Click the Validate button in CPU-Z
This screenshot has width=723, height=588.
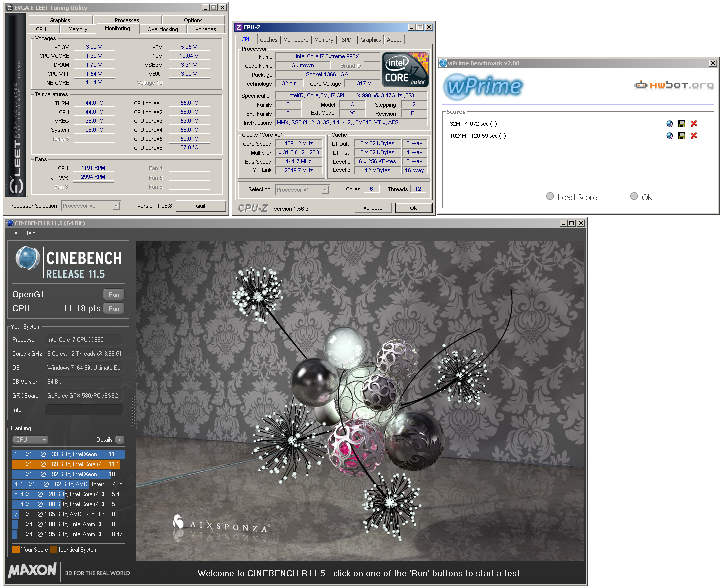[373, 208]
